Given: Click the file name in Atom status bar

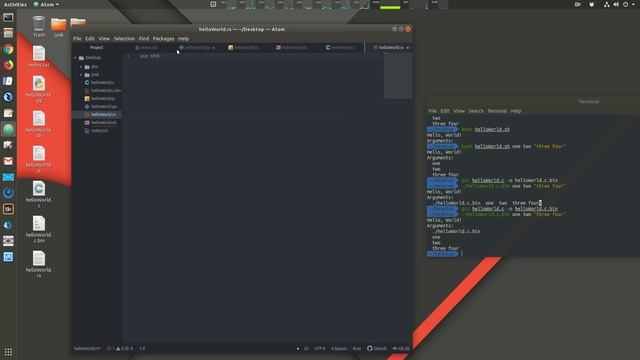Looking at the screenshot, I should click(x=87, y=349).
